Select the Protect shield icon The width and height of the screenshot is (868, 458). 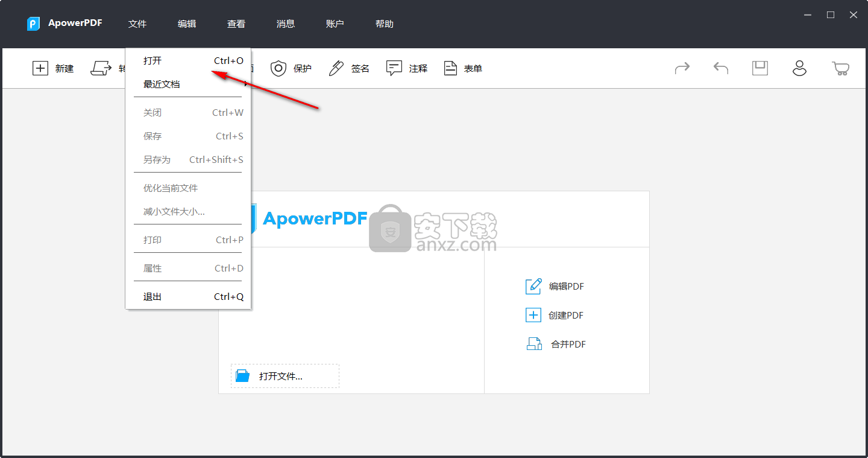(x=278, y=68)
